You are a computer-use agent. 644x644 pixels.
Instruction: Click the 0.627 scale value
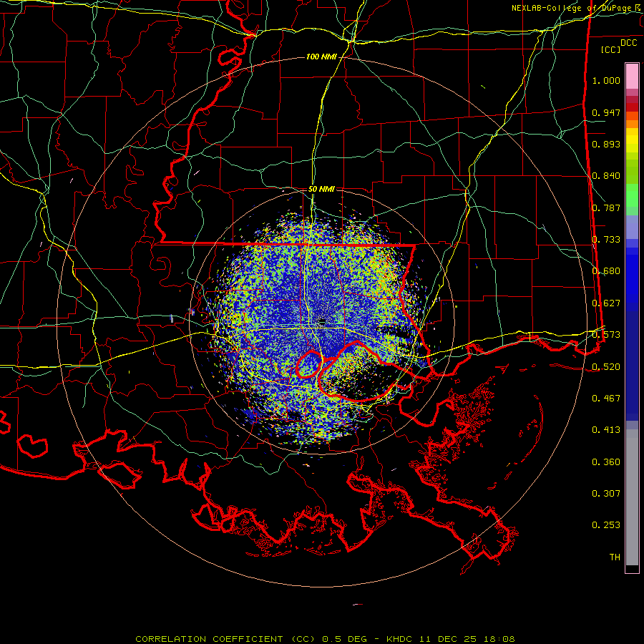(606, 303)
